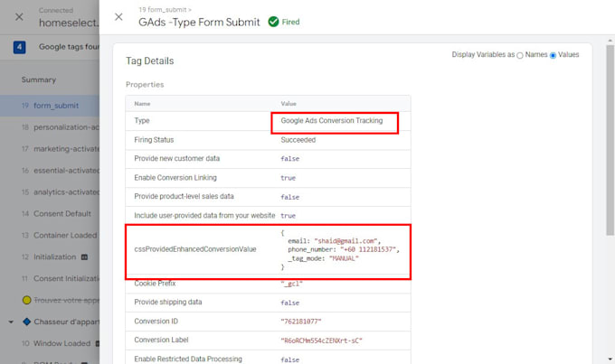Click the Properties section label
Screen dimensions: 615x364
pyautogui.click(x=145, y=85)
